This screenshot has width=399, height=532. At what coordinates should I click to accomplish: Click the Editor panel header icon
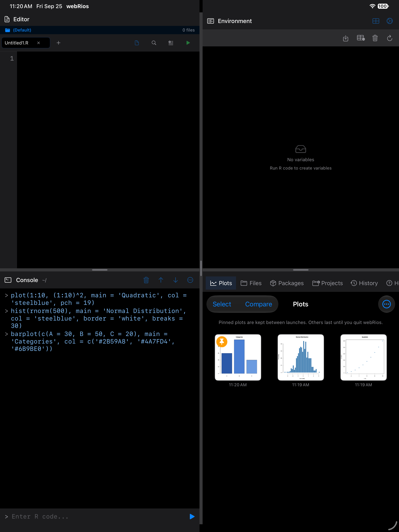[x=7, y=19]
